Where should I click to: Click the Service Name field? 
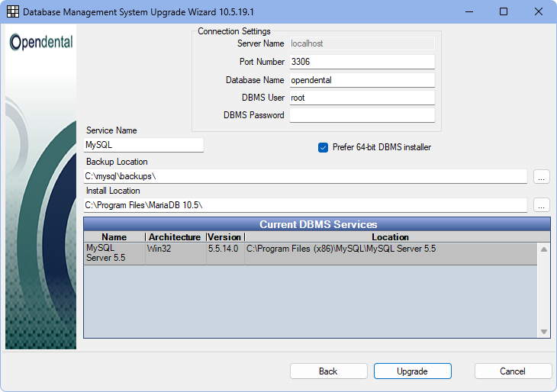[144, 145]
